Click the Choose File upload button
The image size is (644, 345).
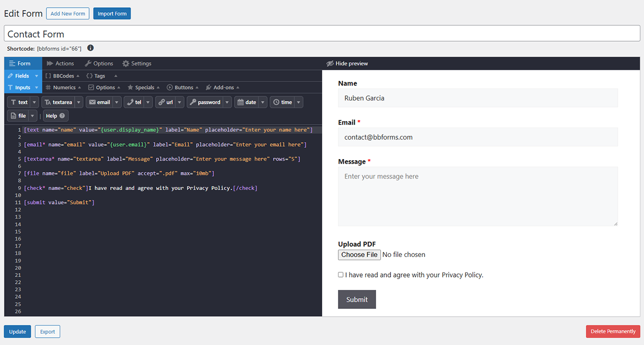pyautogui.click(x=359, y=254)
